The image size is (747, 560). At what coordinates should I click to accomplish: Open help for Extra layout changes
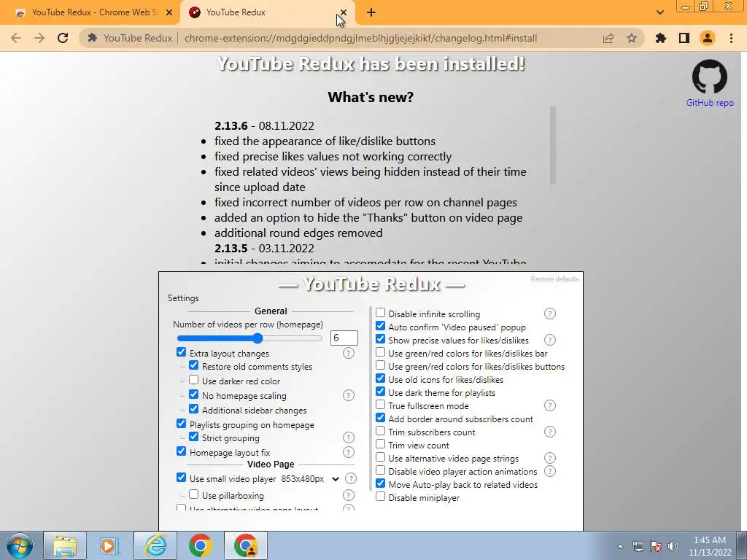click(x=349, y=354)
